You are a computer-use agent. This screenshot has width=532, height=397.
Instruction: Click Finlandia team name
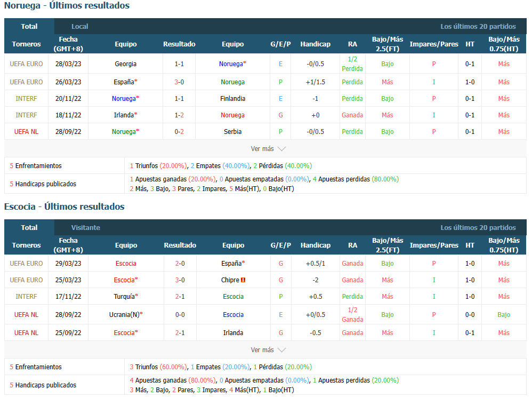pyautogui.click(x=233, y=99)
